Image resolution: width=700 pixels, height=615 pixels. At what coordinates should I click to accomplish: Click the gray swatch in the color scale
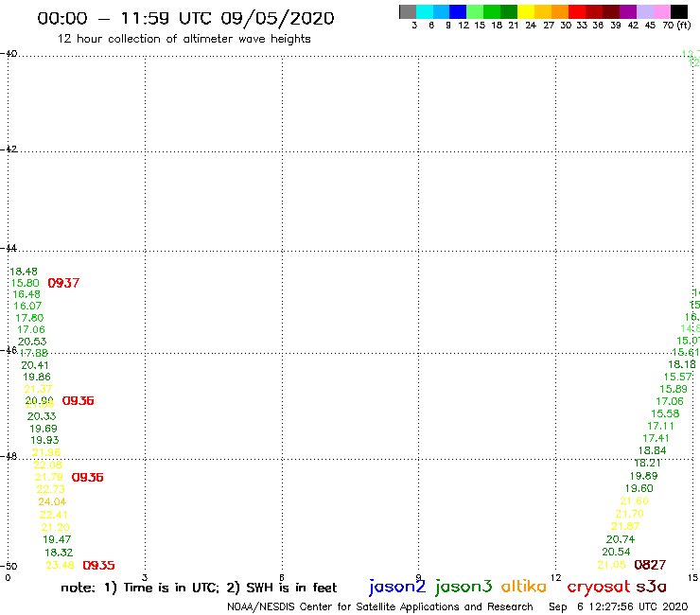(x=408, y=11)
